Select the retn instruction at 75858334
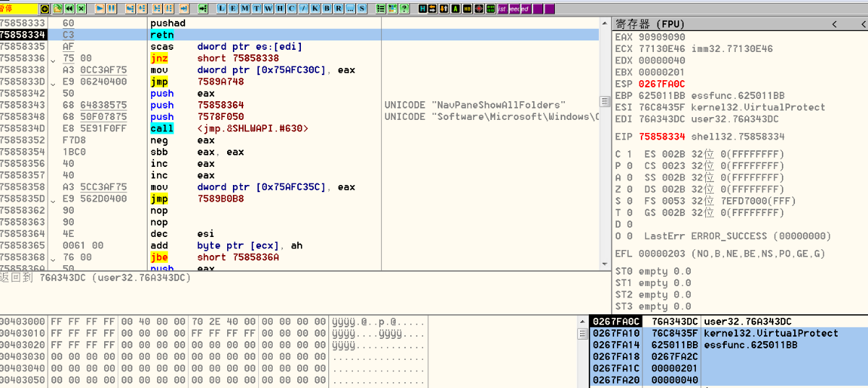Screen dimensions: 868x388 click(x=299, y=35)
